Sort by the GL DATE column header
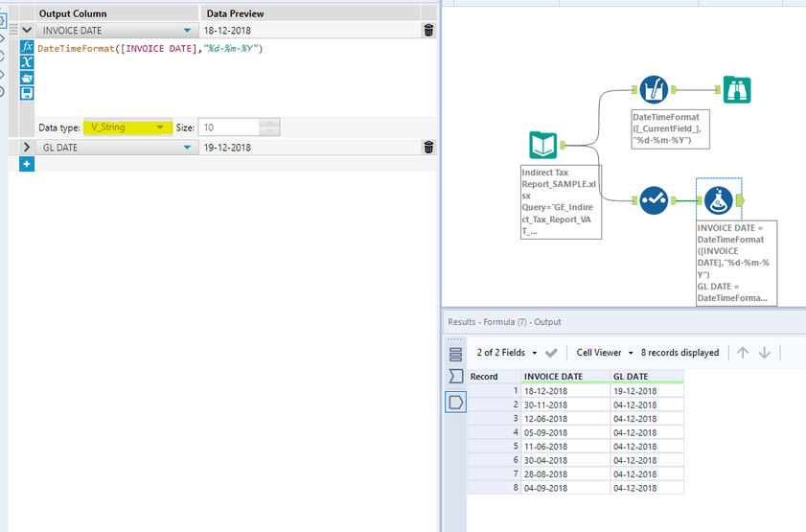This screenshot has width=806, height=532. [x=647, y=377]
